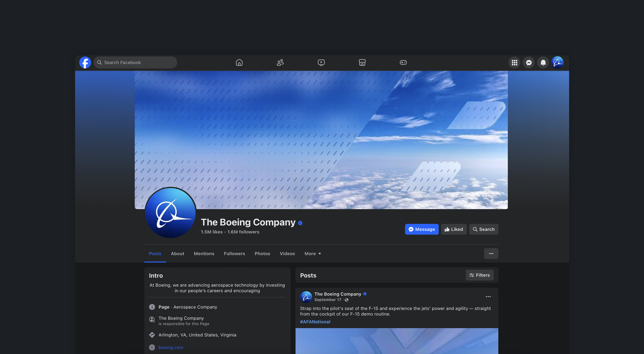Viewport: 644px width, 354px height.
Task: Switch to the Mentions tab
Action: click(204, 253)
